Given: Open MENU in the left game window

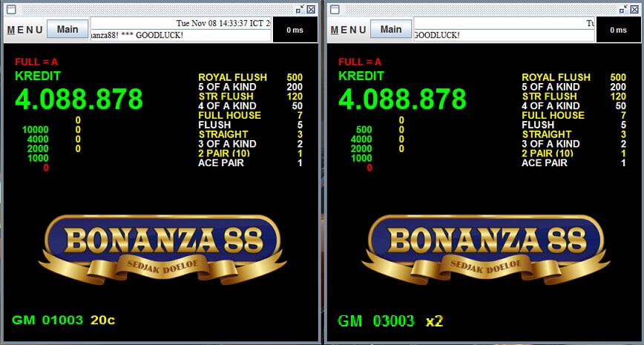Looking at the screenshot, I should point(24,30).
